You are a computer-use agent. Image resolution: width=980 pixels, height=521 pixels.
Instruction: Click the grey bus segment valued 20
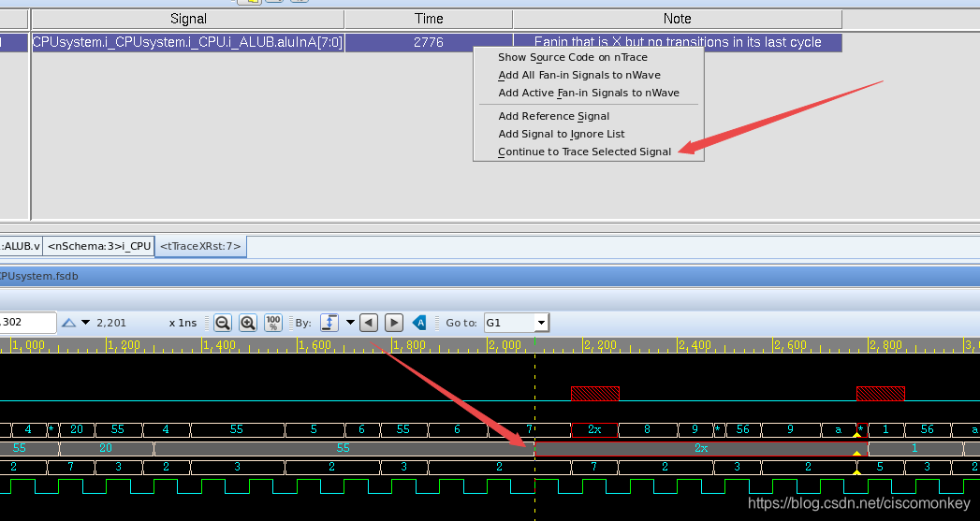(x=106, y=448)
